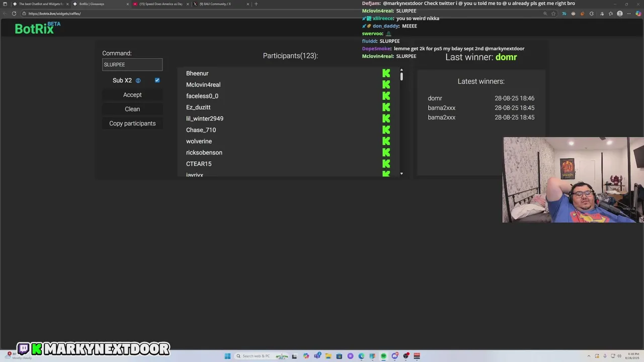Open Discord from the taskbar
The image size is (644, 362).
point(395,356)
